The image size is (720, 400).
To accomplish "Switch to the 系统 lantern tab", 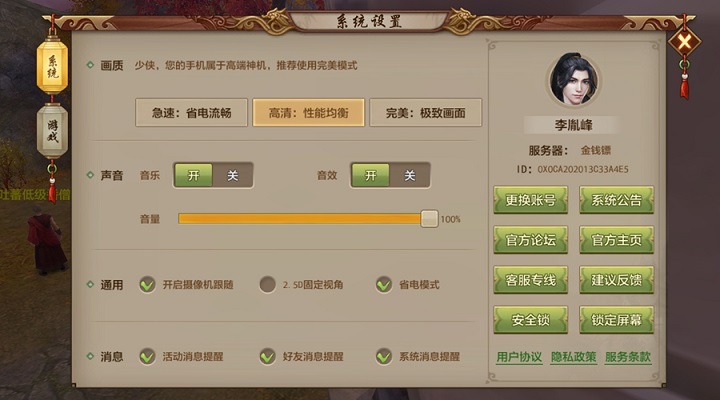I will [52, 67].
